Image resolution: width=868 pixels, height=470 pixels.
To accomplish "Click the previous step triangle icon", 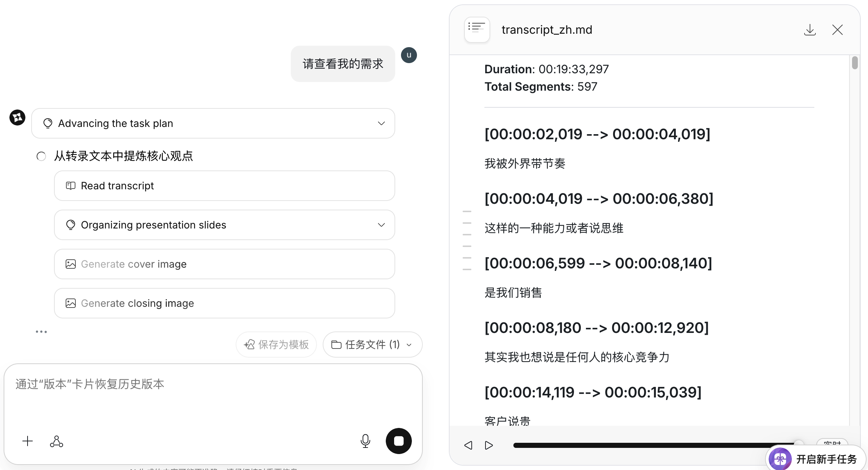I will [468, 445].
